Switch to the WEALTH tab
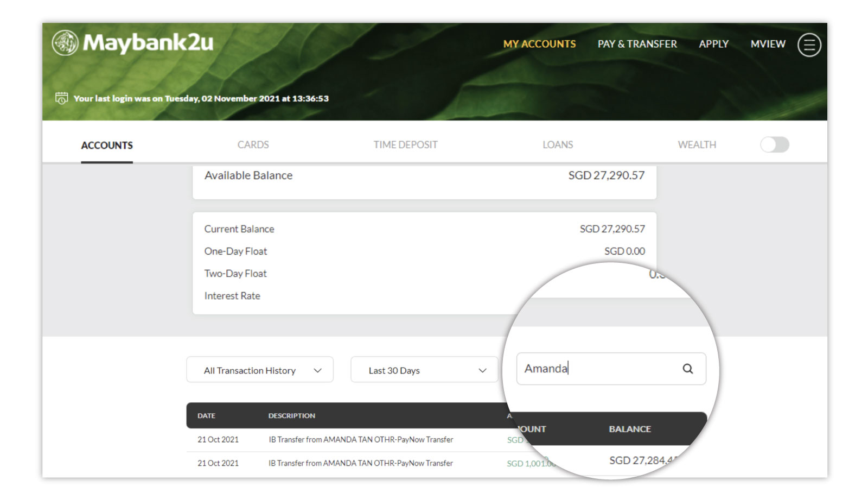868x499 pixels. [697, 145]
